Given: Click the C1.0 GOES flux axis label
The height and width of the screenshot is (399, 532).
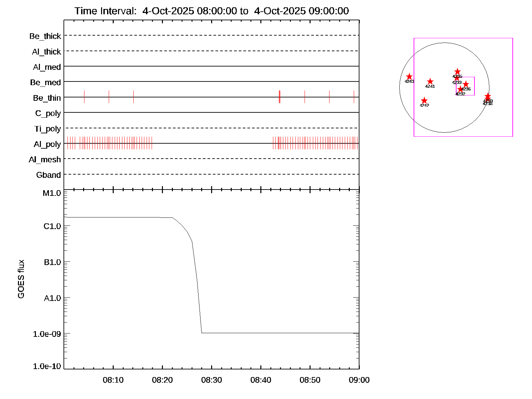Looking at the screenshot, I should [x=52, y=226].
